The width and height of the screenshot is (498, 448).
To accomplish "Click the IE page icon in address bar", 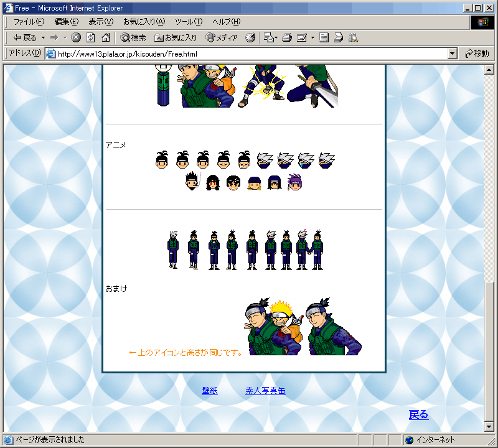I will coord(51,54).
